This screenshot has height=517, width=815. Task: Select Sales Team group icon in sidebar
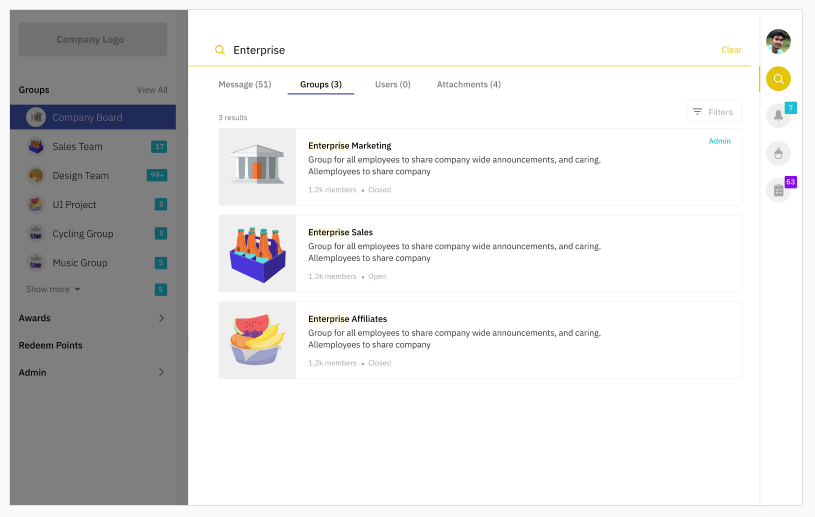tap(36, 147)
